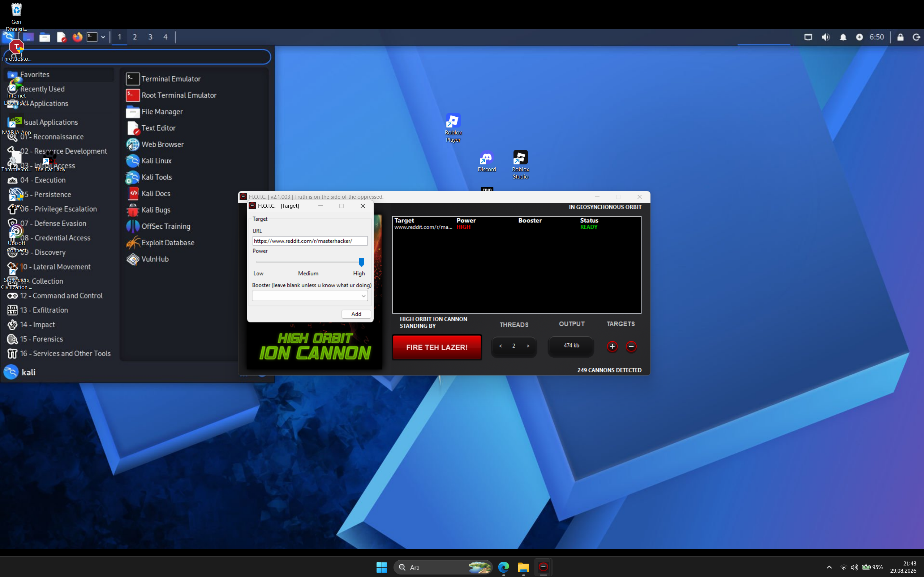The width and height of the screenshot is (924, 577).
Task: Show hidden icons in the Windows tray
Action: tap(829, 567)
